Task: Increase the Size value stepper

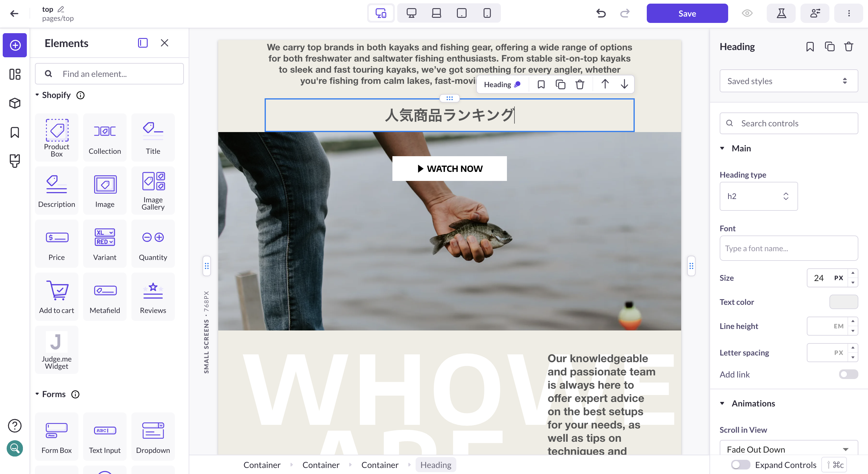Action: pyautogui.click(x=853, y=273)
